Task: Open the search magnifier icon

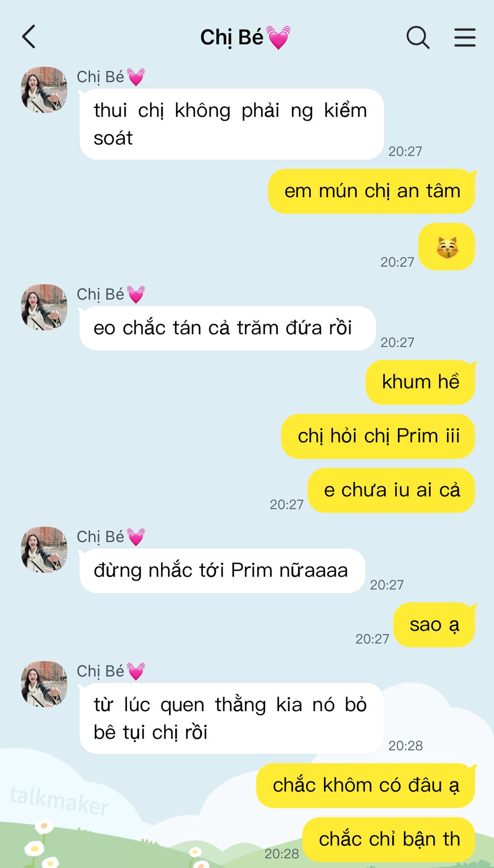Action: click(418, 37)
